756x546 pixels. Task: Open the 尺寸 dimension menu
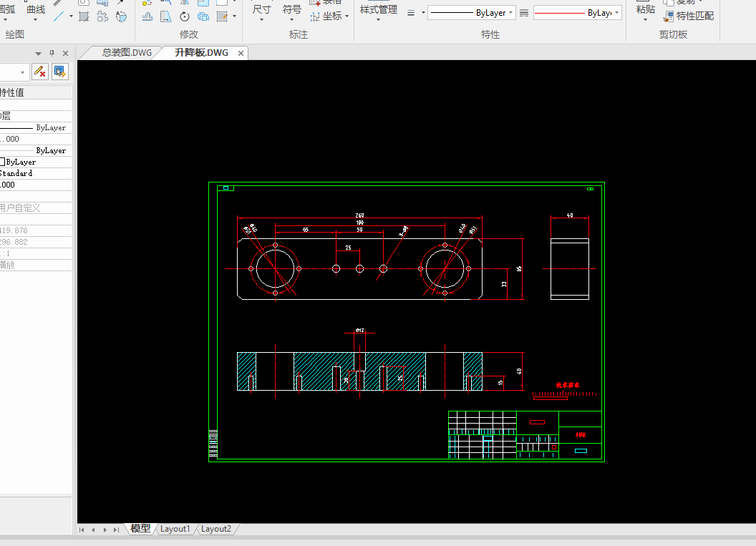(x=262, y=13)
